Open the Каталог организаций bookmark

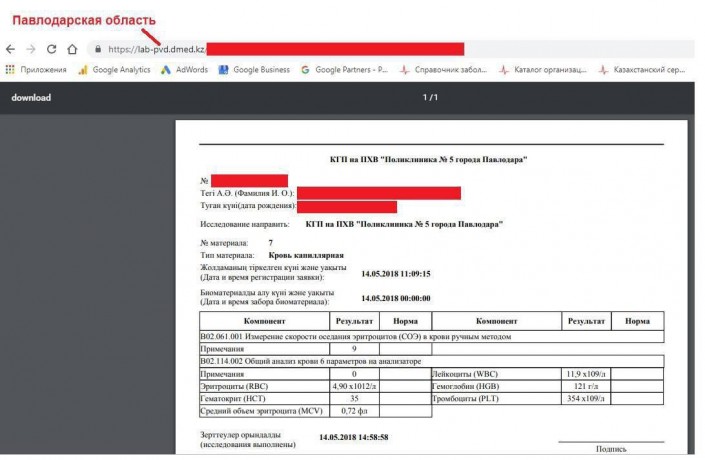[x=542, y=70]
